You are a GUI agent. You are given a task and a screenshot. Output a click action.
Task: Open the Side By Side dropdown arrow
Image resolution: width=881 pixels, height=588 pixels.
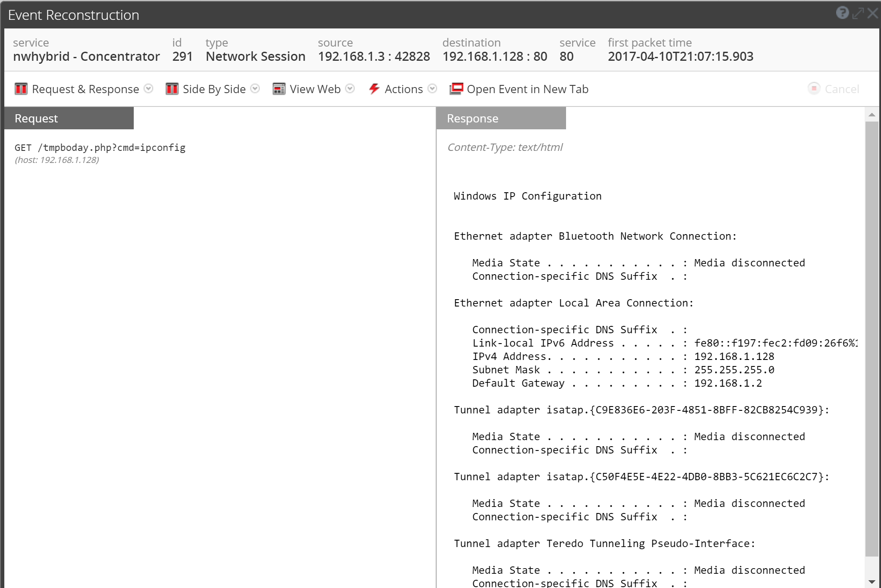point(255,88)
